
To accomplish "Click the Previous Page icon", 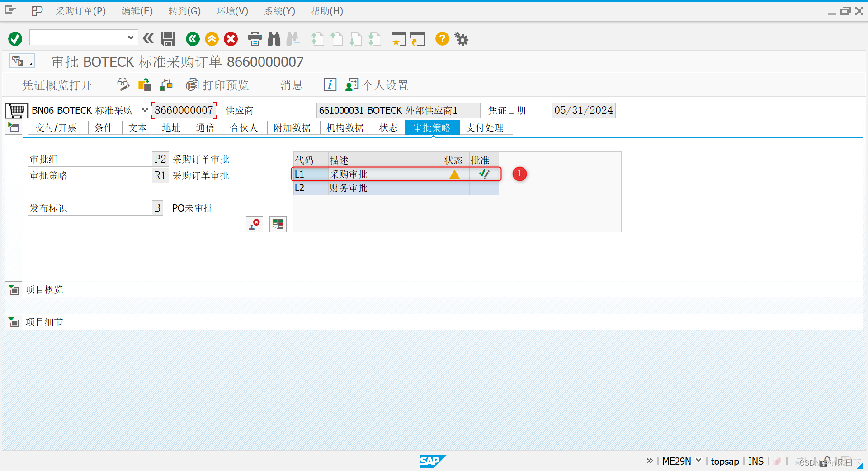I will click(337, 39).
